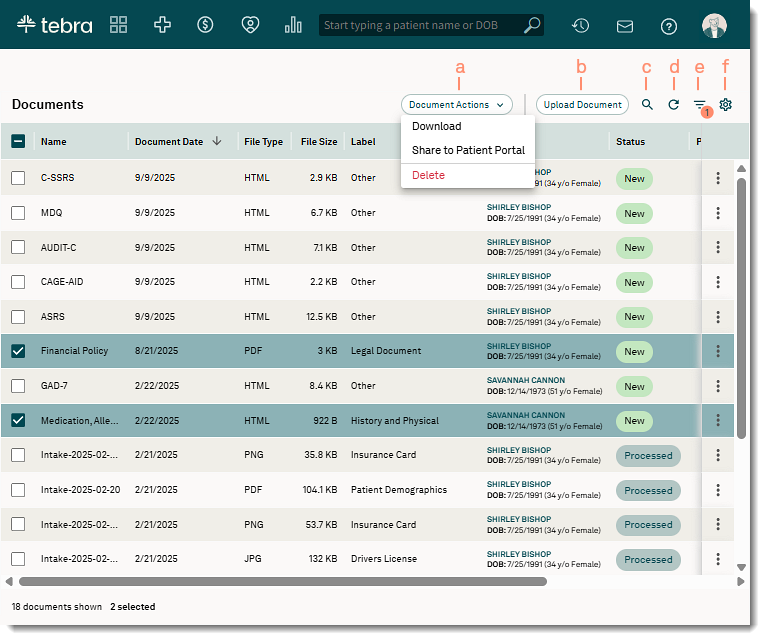Refresh the documents list

[x=674, y=104]
